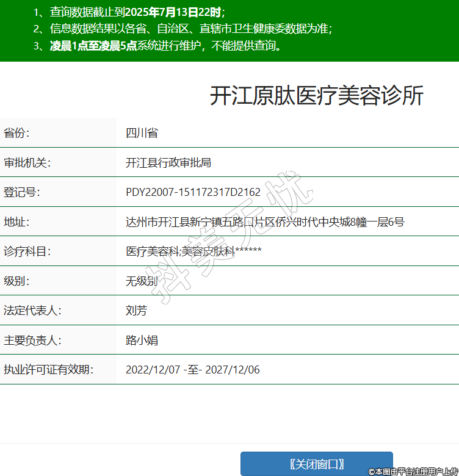Click the approval authority 开江县行政审批局
Image resolution: width=459 pixels, height=476 pixels.
(x=168, y=162)
